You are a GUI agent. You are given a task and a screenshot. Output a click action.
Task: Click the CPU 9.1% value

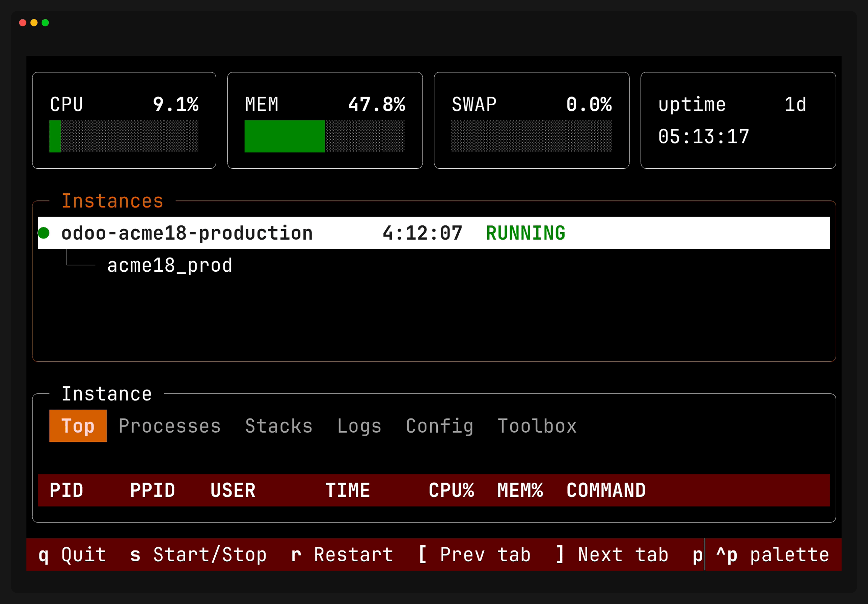click(176, 105)
